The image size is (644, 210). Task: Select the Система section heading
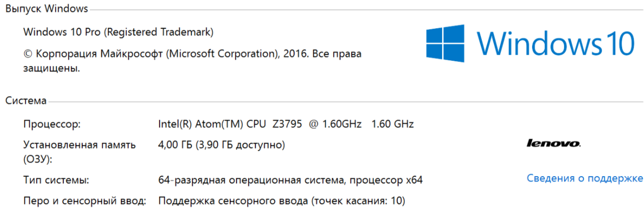tap(26, 101)
